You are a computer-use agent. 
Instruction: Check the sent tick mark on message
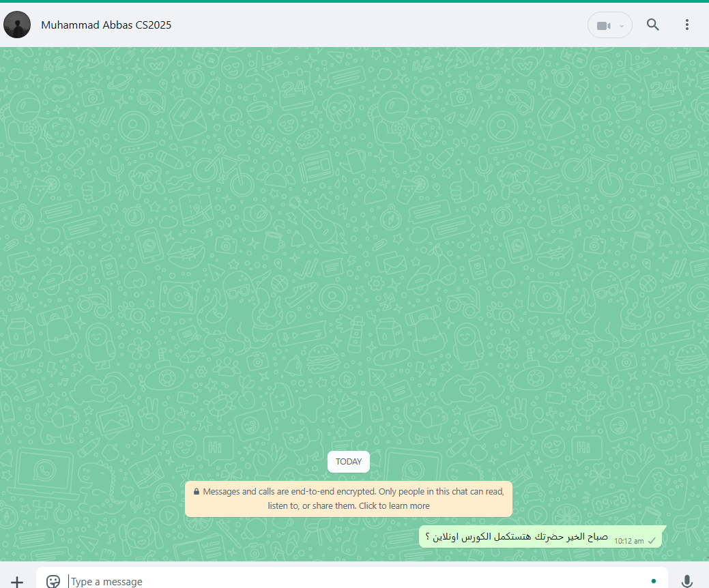[652, 541]
